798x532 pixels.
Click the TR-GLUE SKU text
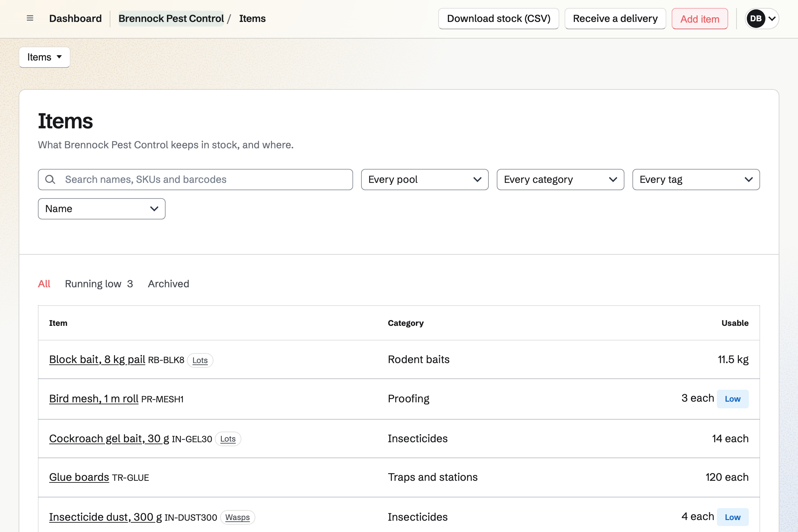130,478
